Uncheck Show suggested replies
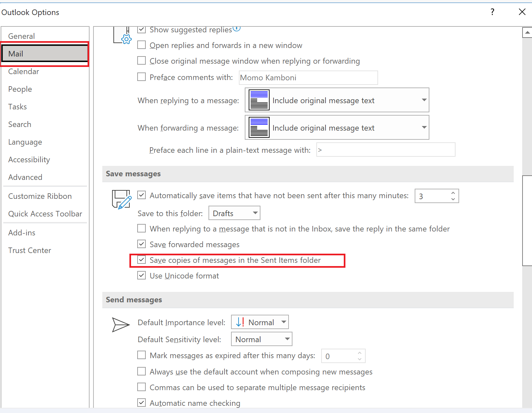 pos(141,29)
